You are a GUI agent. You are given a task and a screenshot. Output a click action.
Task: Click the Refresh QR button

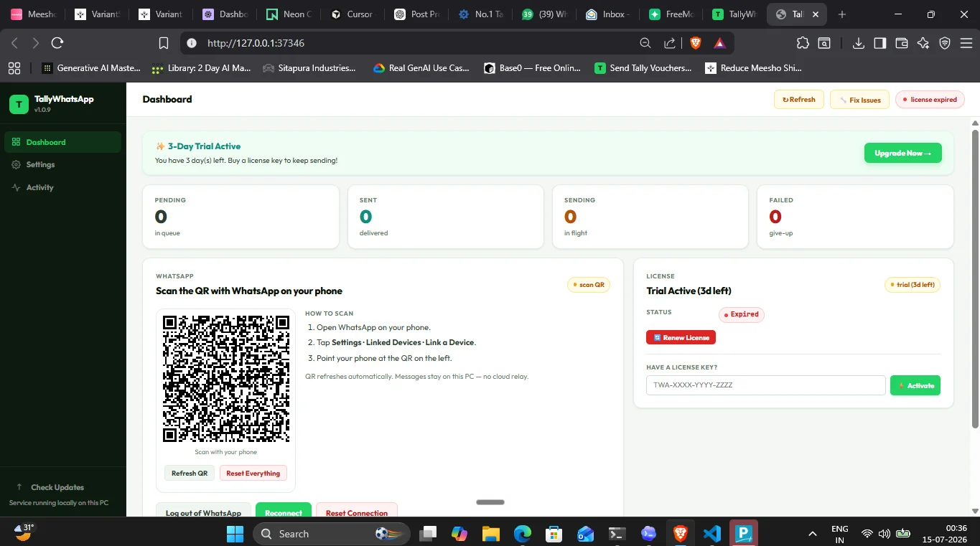[x=190, y=474]
